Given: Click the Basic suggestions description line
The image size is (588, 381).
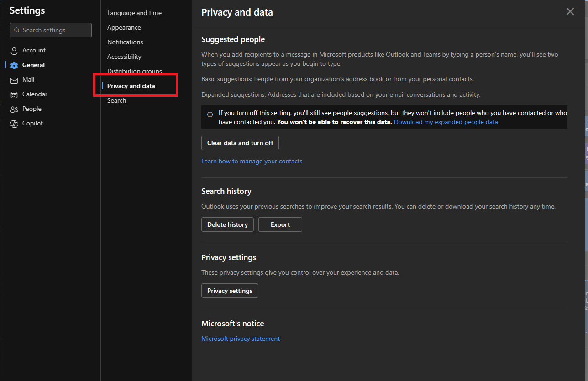Looking at the screenshot, I should 338,79.
